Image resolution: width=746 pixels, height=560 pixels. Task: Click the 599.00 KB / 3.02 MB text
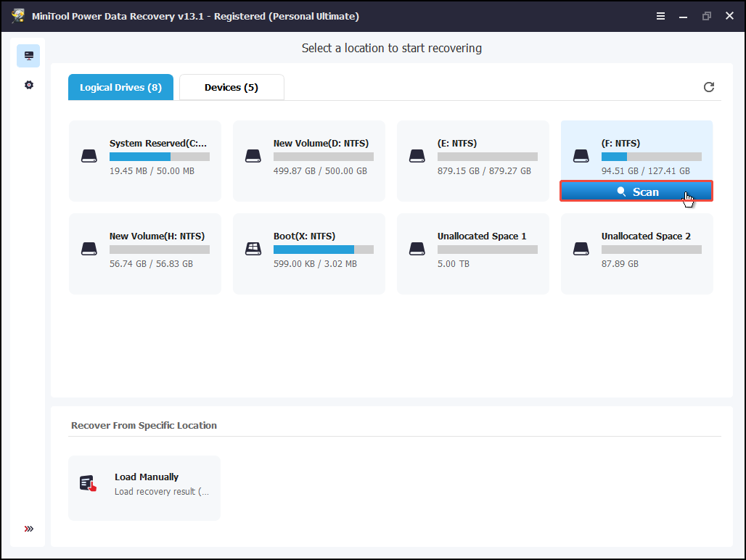(x=315, y=263)
